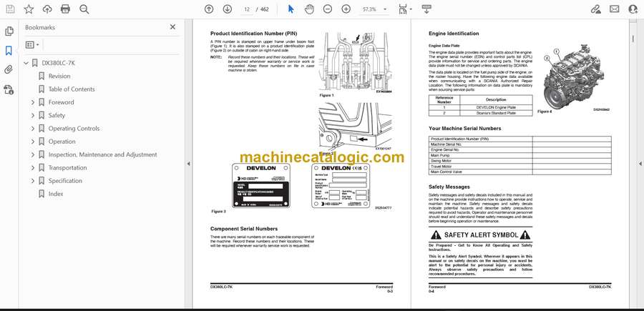Add the file to starred with the star icon
Screen dimensions: 644x311
point(29,9)
